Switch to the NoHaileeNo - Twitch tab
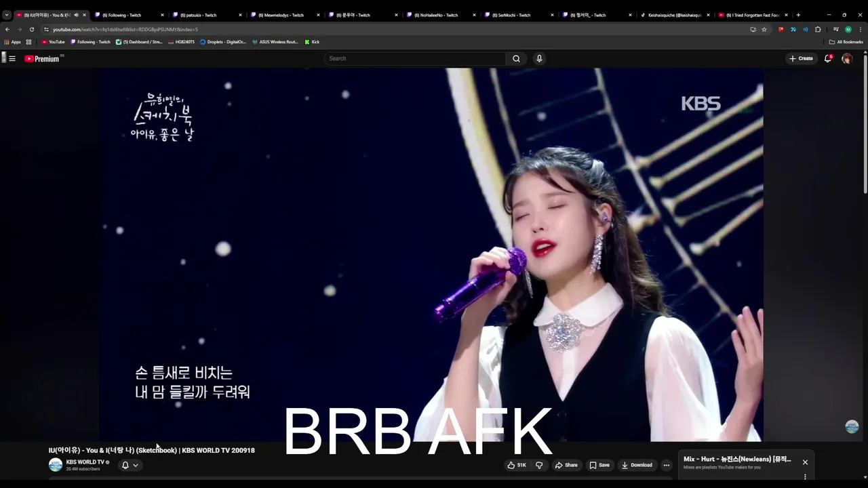 pyautogui.click(x=439, y=15)
